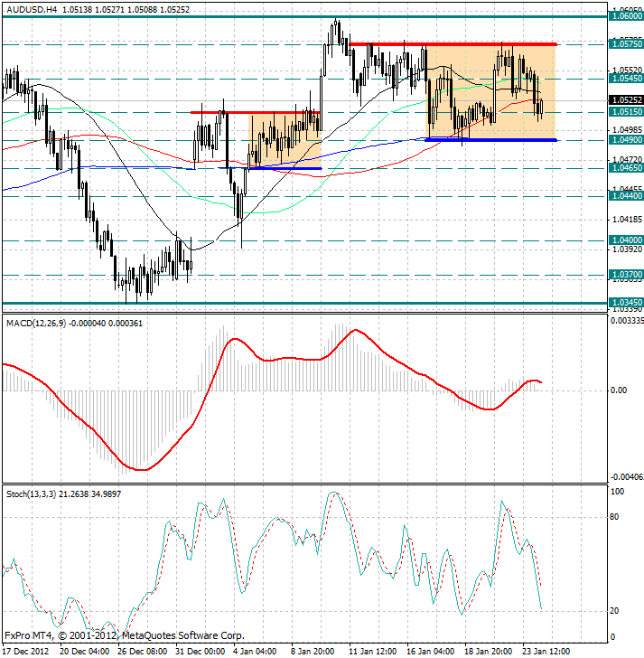Click the FxPro MT4 copyright text
This screenshot has width=644, height=658.
coord(124,635)
